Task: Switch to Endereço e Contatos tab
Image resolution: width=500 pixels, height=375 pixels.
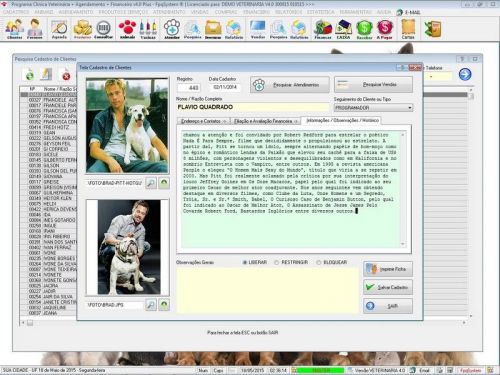Action: click(x=203, y=121)
